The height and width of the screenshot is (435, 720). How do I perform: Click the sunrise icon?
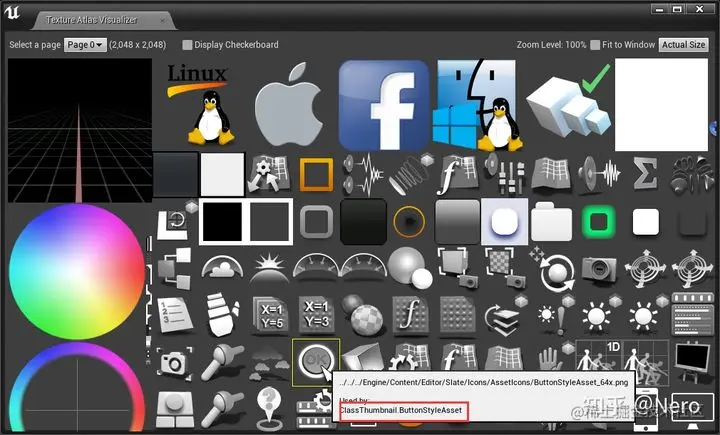(270, 269)
